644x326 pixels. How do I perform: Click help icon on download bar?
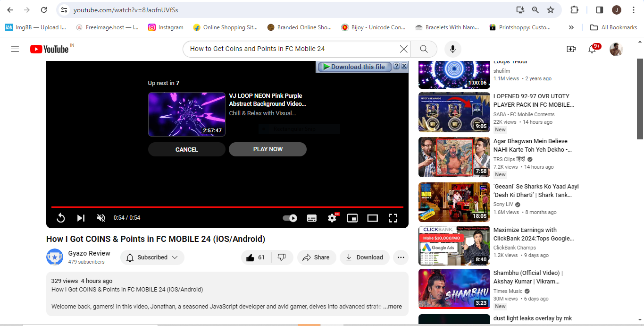click(x=396, y=67)
